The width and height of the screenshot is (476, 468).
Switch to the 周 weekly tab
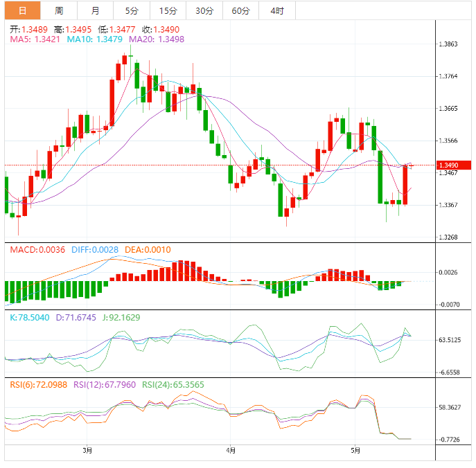(59, 10)
